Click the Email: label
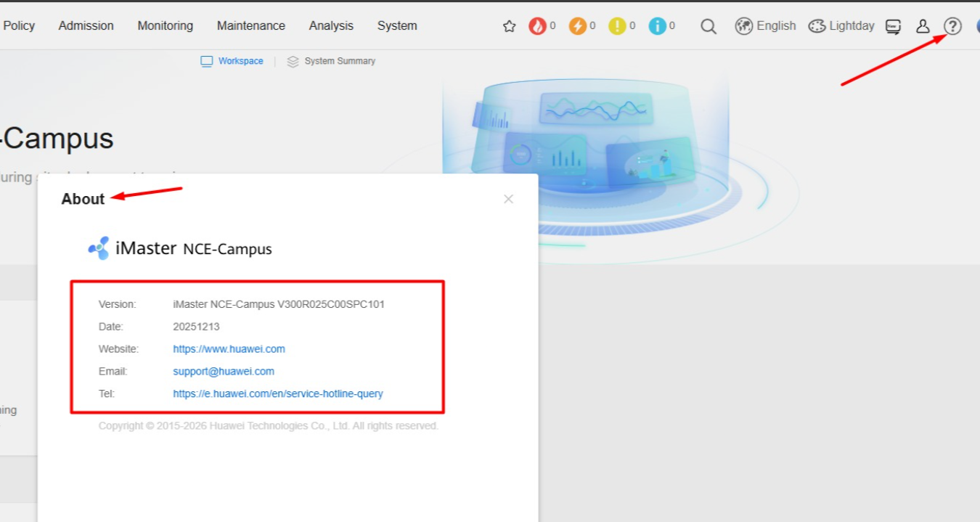 click(113, 371)
